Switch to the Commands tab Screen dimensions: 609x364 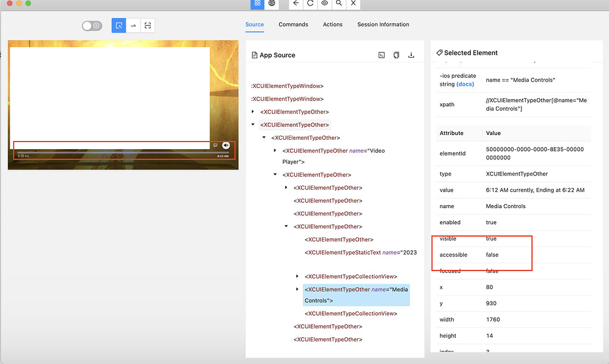[293, 24]
